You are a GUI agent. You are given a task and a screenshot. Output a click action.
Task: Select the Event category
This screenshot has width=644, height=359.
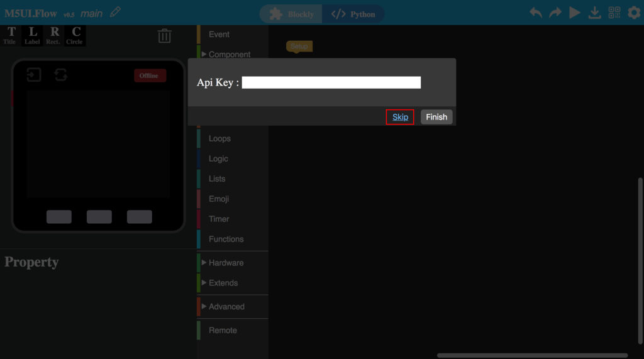tap(233, 35)
